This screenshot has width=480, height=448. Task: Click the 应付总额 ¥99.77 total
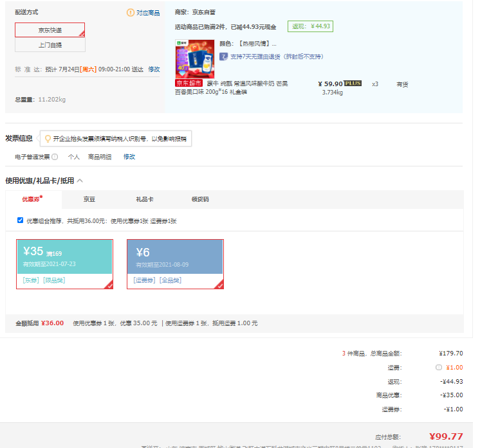click(x=446, y=436)
